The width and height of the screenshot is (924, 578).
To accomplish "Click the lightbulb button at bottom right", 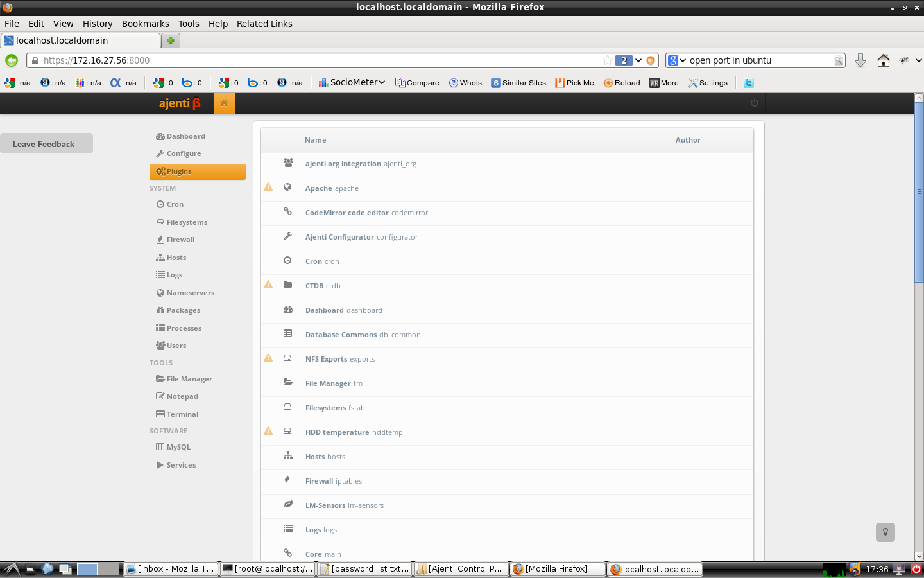I will pos(886,532).
